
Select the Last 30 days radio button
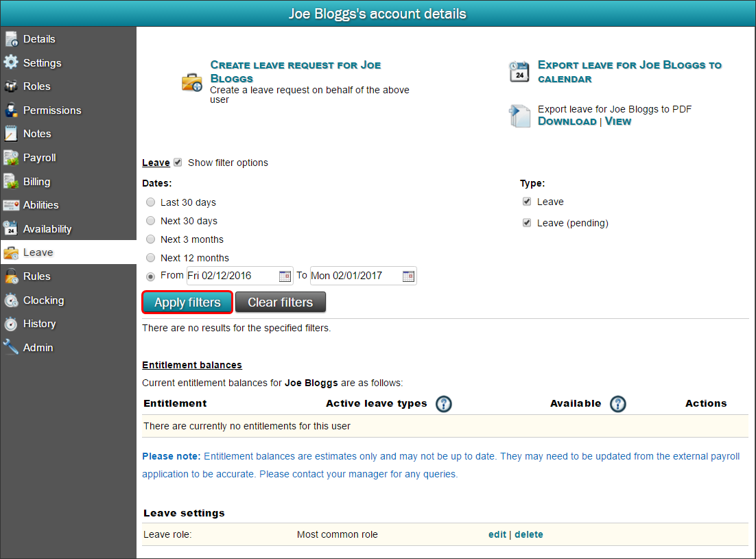point(150,202)
